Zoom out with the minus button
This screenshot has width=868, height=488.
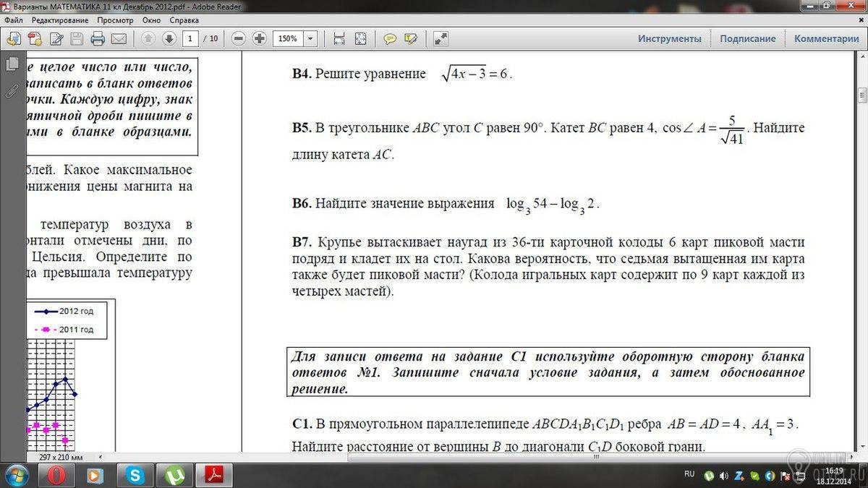coord(239,38)
